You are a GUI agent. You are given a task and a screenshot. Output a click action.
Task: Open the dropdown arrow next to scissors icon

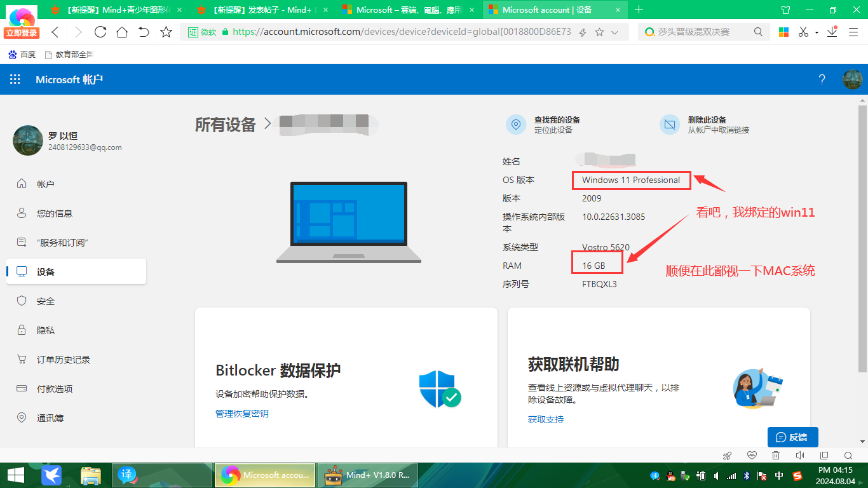[x=817, y=32]
